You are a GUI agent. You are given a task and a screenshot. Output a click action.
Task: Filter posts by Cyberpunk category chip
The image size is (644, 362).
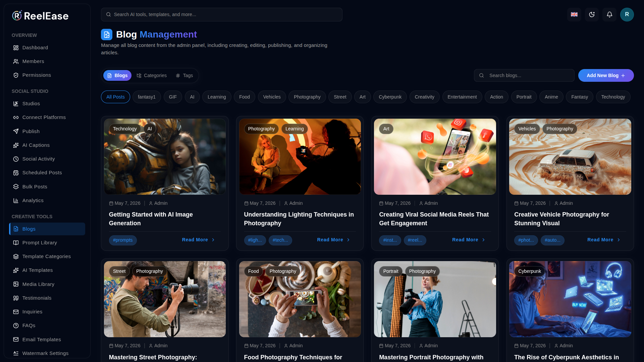(x=390, y=97)
